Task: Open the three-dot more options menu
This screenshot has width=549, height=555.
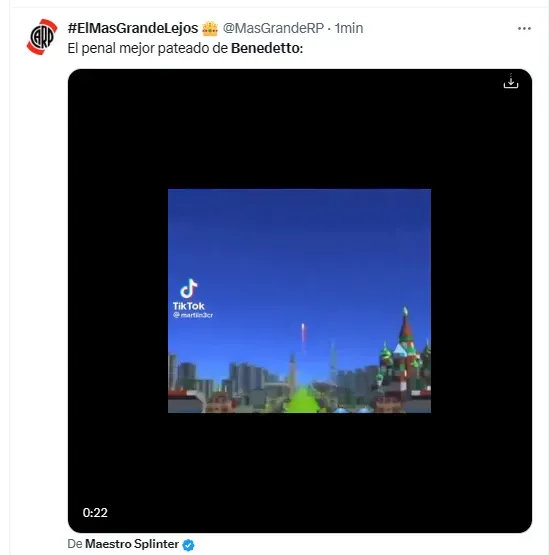Action: tap(524, 28)
